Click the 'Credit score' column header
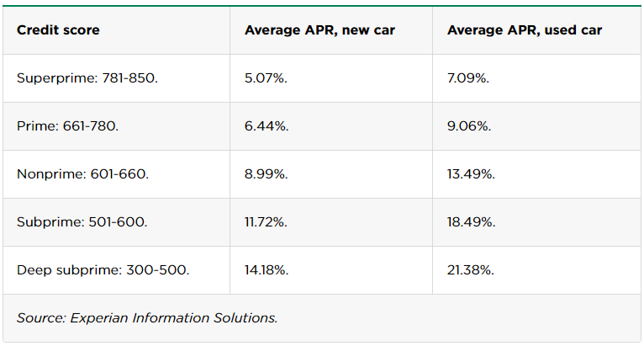The width and height of the screenshot is (644, 346). pyautogui.click(x=58, y=30)
